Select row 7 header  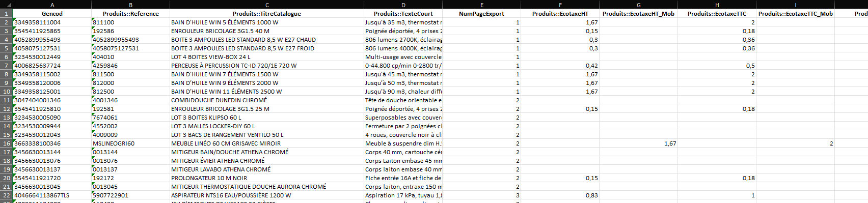click(x=6, y=66)
